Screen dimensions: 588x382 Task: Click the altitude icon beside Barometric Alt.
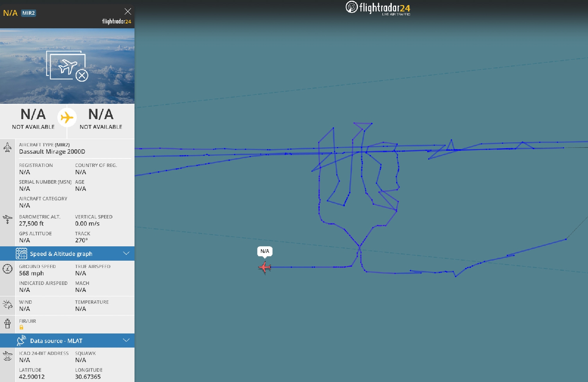pos(7,219)
